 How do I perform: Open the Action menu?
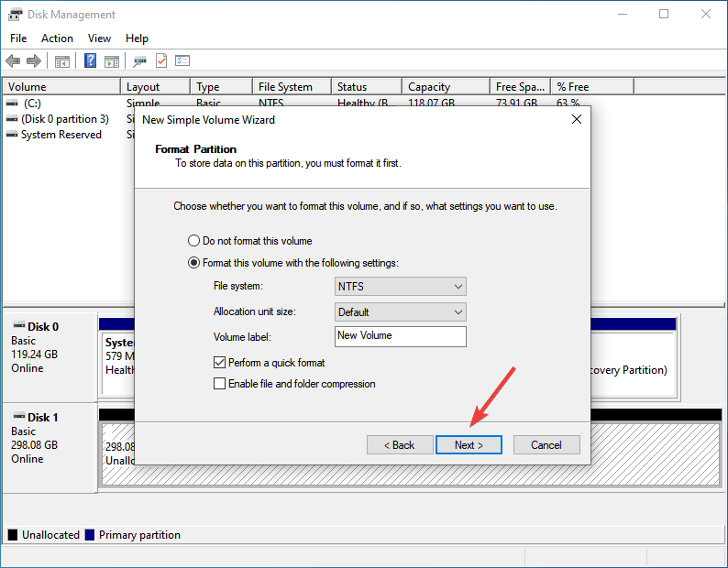click(57, 38)
